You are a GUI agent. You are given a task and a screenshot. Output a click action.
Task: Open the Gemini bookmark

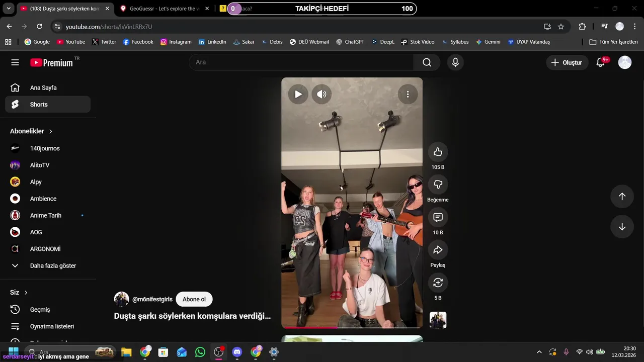pos(488,42)
